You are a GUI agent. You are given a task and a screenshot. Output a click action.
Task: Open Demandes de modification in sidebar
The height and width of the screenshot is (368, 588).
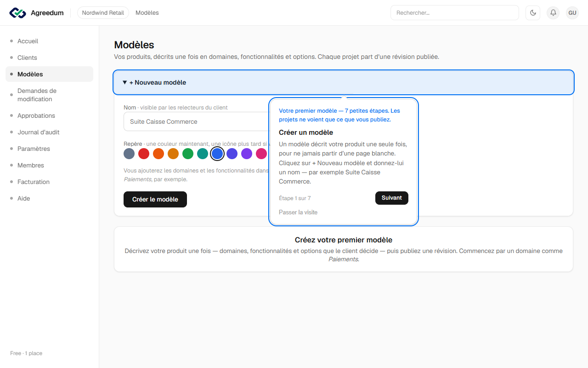click(x=49, y=95)
